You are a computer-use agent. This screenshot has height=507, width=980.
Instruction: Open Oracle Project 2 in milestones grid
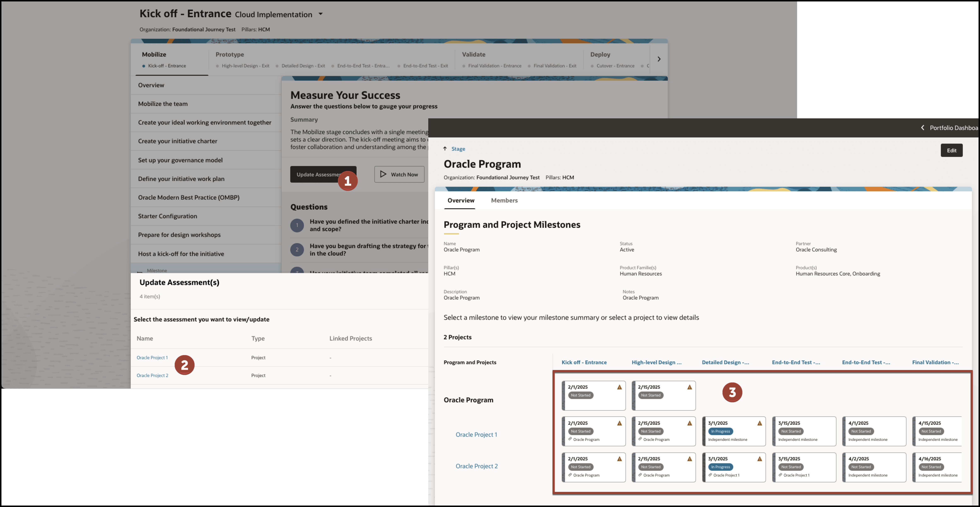pos(476,466)
